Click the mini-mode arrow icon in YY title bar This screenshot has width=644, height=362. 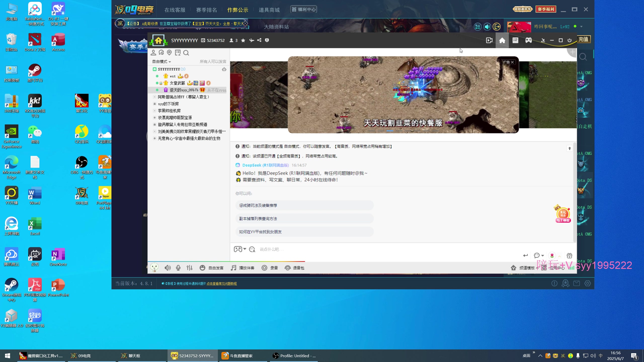pyautogui.click(x=543, y=40)
